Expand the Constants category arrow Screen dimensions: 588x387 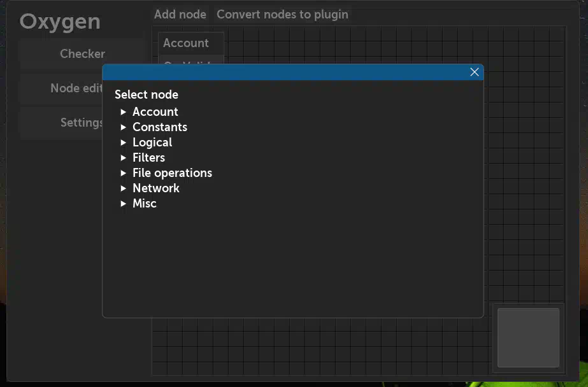(124, 127)
